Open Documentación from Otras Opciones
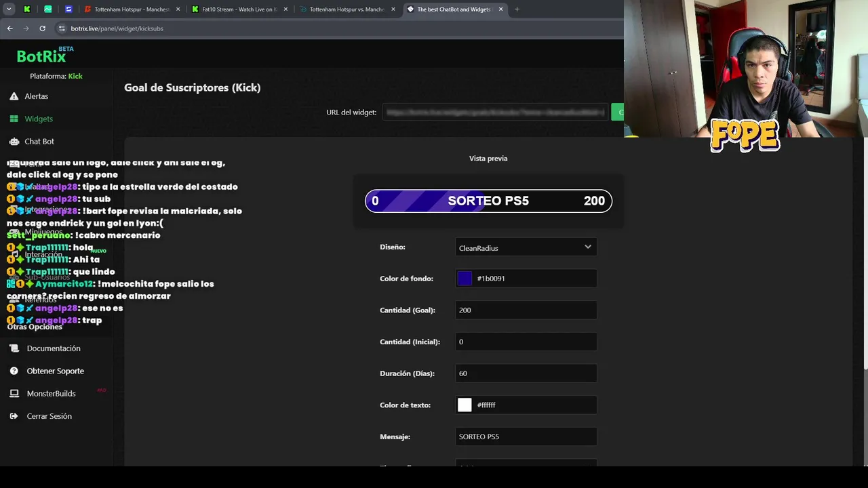 [54, 348]
